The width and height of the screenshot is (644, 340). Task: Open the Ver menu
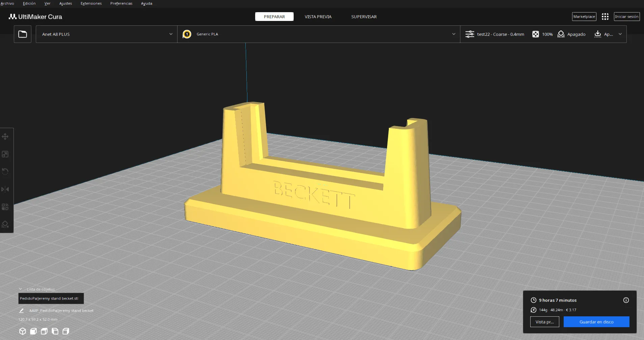[47, 3]
